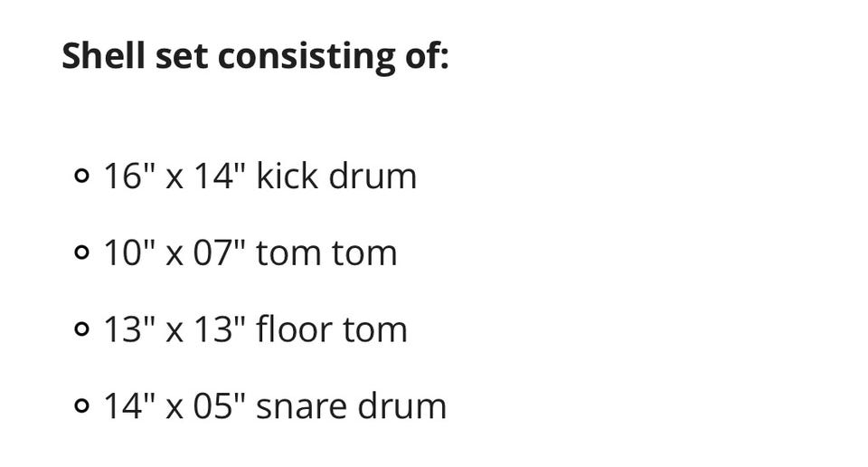Click the last "tom" in the tom tom line

point(364,253)
